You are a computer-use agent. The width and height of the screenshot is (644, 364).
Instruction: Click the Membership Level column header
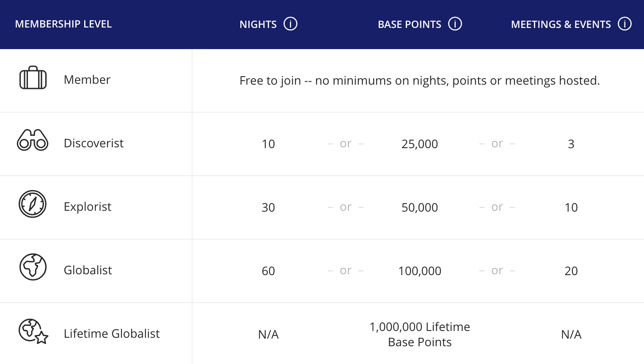click(x=63, y=24)
